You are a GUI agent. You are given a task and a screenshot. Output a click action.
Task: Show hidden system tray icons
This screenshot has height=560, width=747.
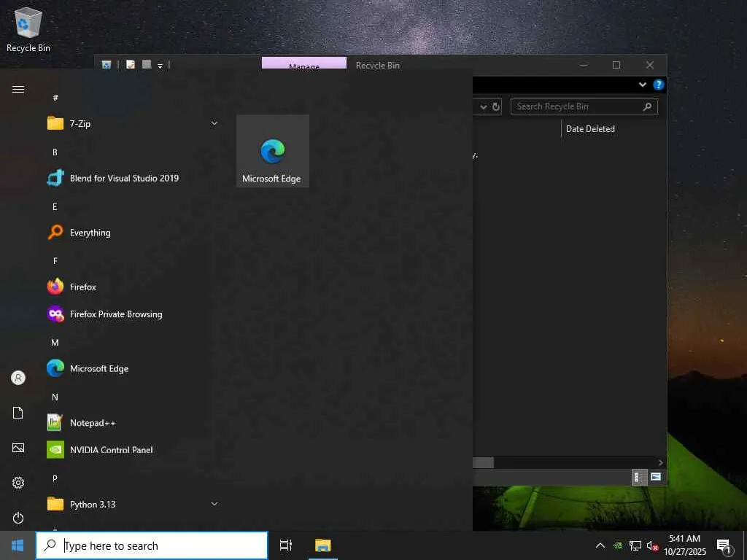[600, 545]
